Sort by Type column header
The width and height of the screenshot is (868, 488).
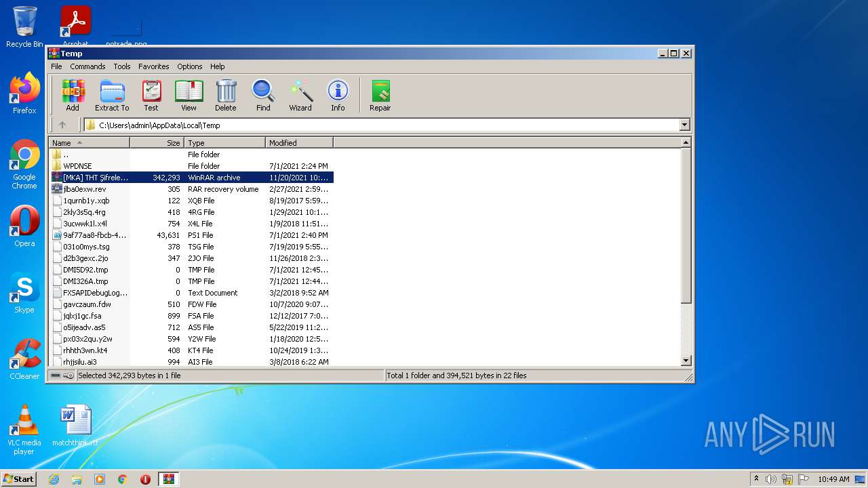point(224,142)
